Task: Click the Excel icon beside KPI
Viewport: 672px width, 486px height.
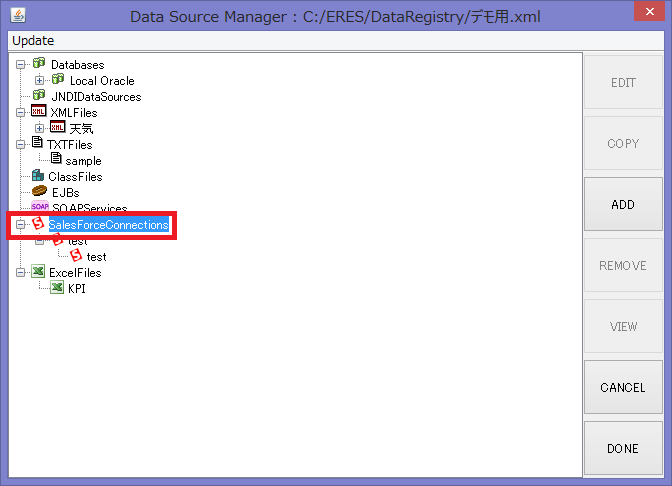Action: pos(57,287)
